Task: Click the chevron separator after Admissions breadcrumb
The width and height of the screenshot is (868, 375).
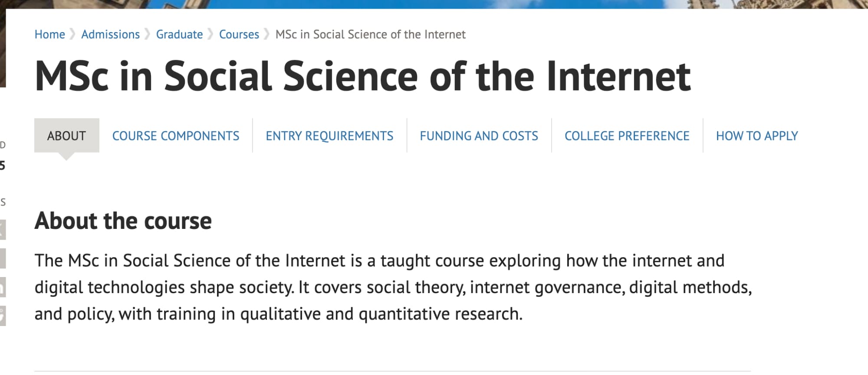Action: pyautogui.click(x=148, y=34)
